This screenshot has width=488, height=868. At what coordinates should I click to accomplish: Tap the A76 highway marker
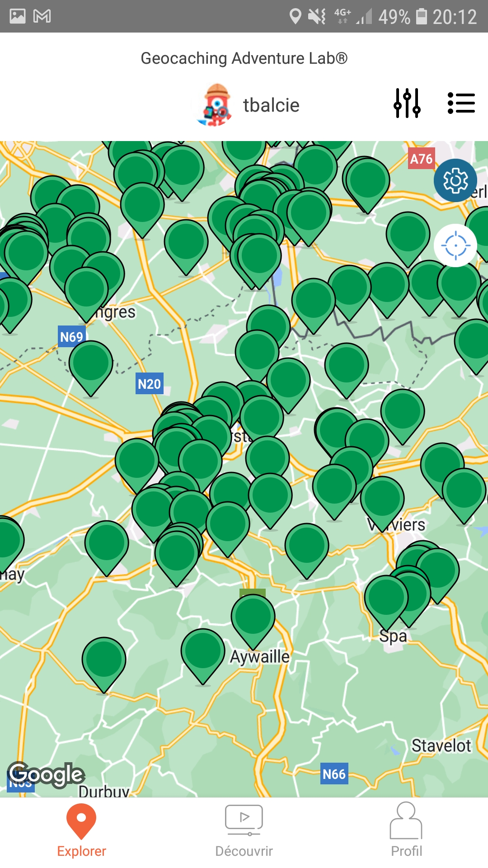click(x=422, y=159)
